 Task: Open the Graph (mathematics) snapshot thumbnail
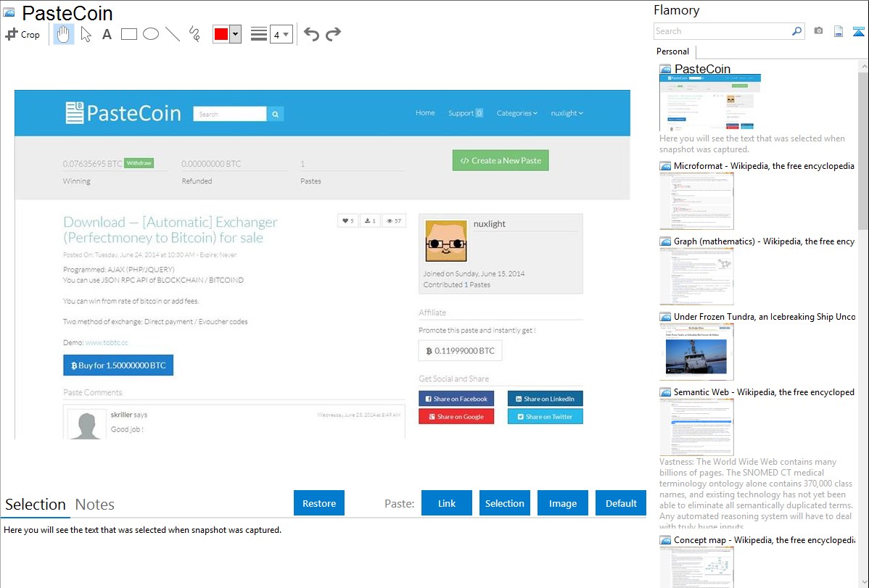pyautogui.click(x=696, y=276)
